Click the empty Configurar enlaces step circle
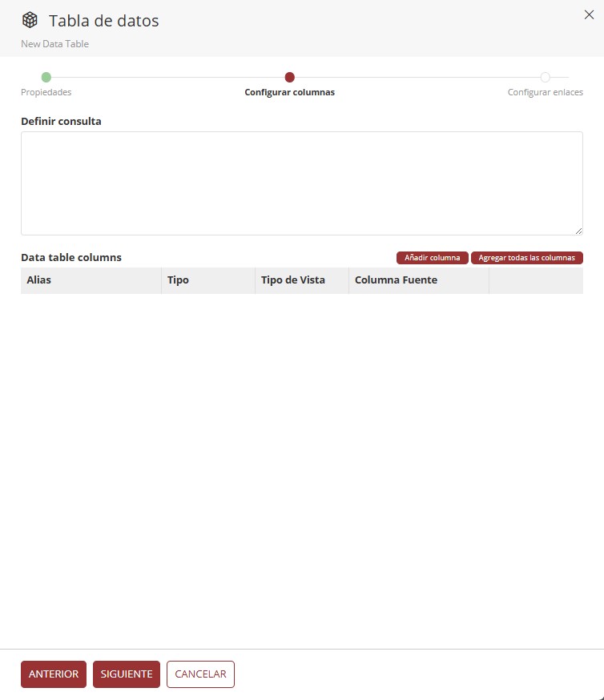604x700 pixels. coord(545,78)
